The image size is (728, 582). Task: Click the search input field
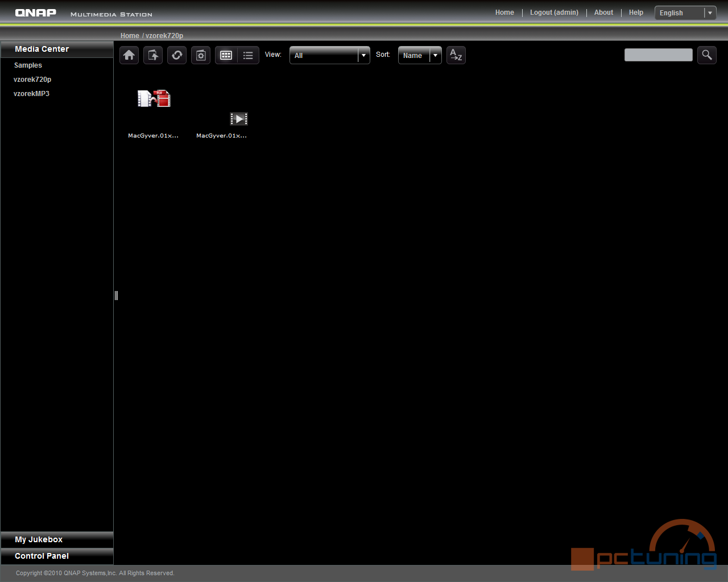[659, 55]
